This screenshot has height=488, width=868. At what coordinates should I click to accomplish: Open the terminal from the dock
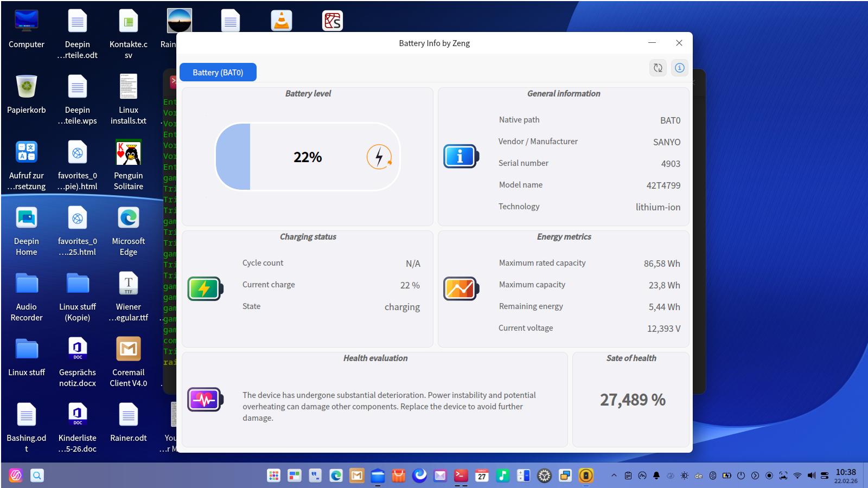coord(461,476)
